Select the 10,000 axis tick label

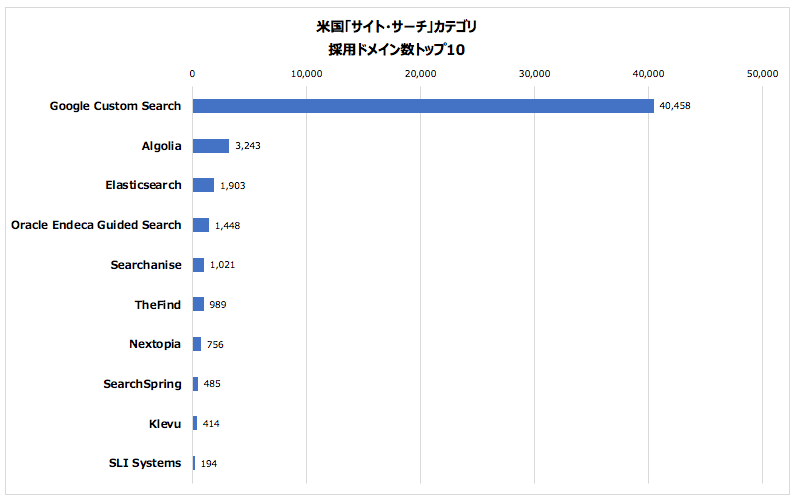click(x=306, y=74)
